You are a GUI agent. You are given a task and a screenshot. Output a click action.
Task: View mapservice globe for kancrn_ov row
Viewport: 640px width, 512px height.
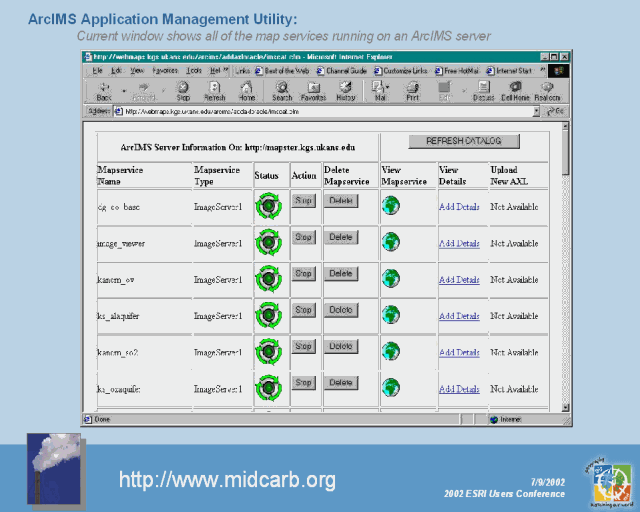[391, 278]
